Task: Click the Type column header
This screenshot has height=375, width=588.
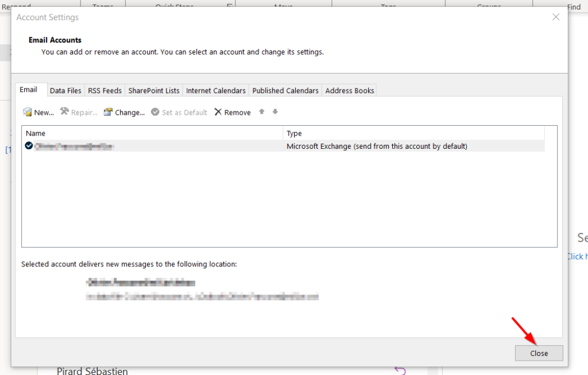Action: pyautogui.click(x=413, y=133)
